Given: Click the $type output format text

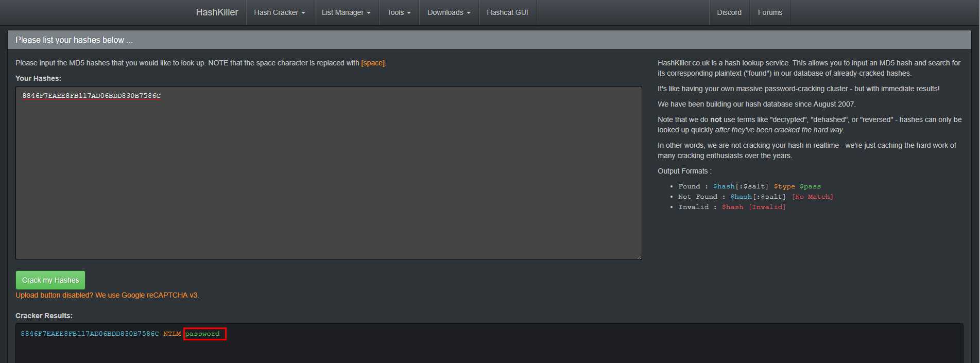Looking at the screenshot, I should coord(784,186).
